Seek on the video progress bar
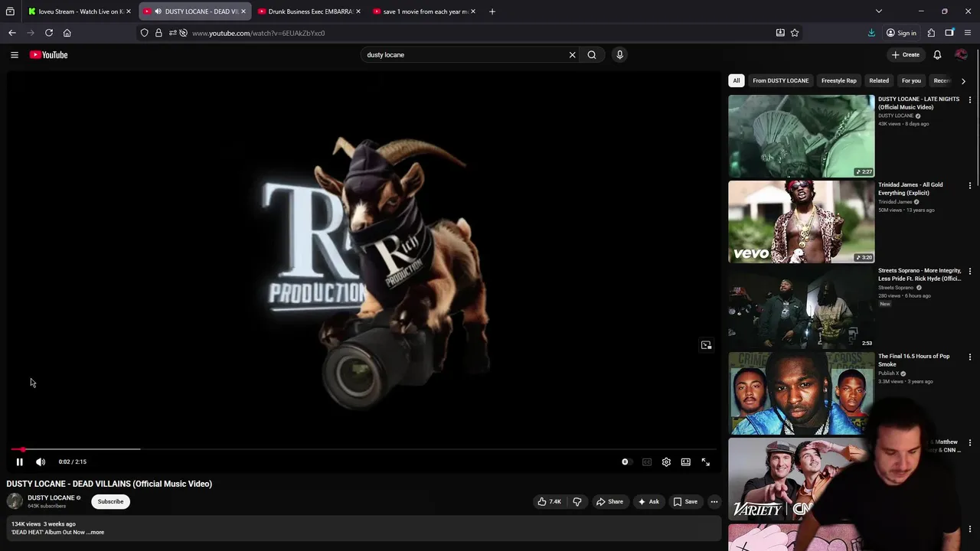Image resolution: width=980 pixels, height=551 pixels. (364, 449)
